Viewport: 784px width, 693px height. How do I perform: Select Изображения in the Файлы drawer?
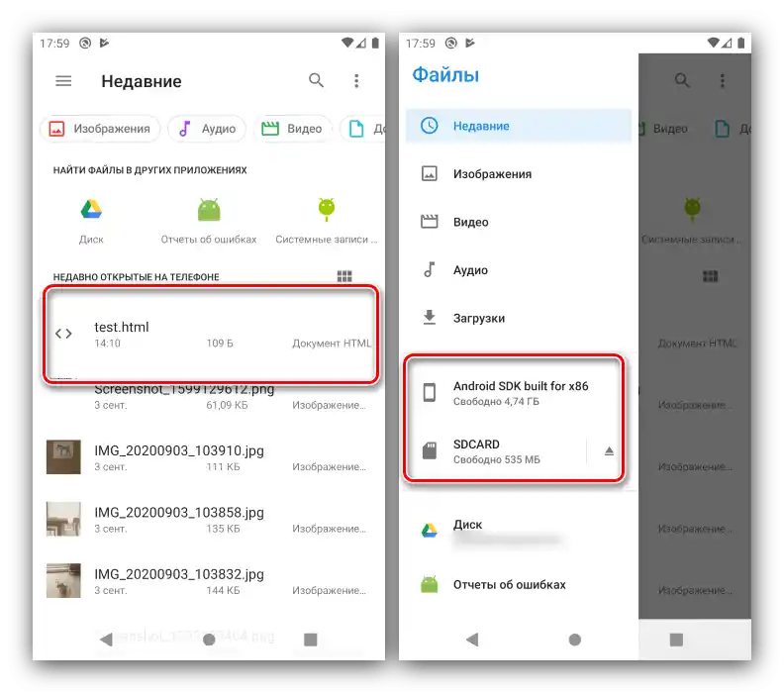(519, 174)
